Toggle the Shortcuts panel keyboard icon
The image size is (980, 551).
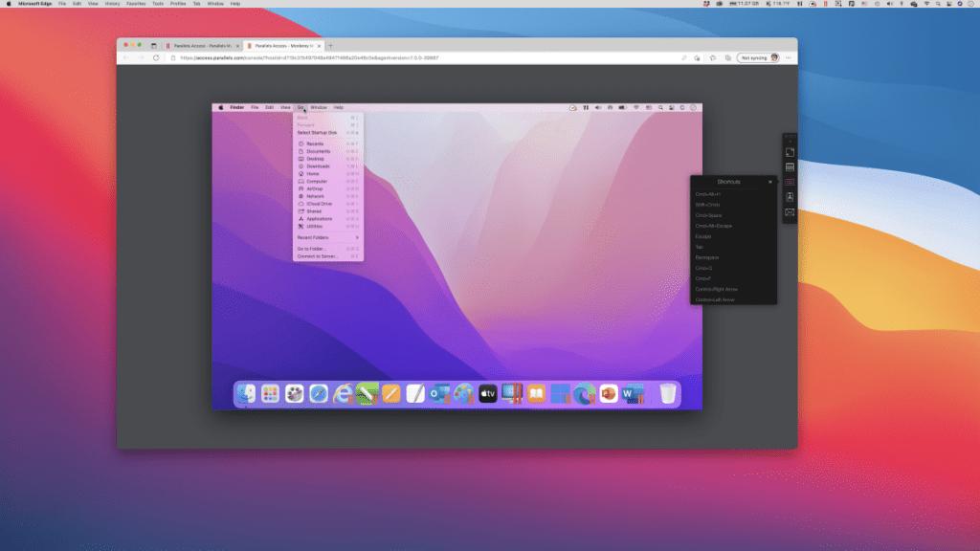point(790,182)
